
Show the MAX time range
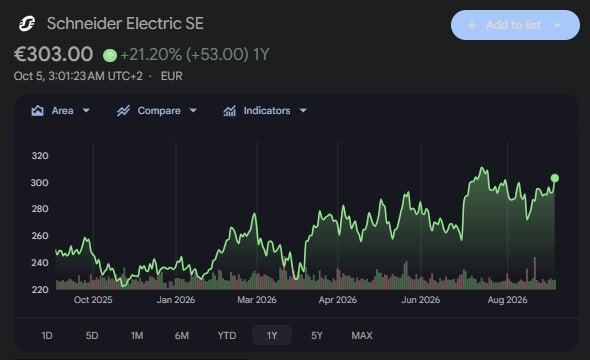click(x=362, y=335)
